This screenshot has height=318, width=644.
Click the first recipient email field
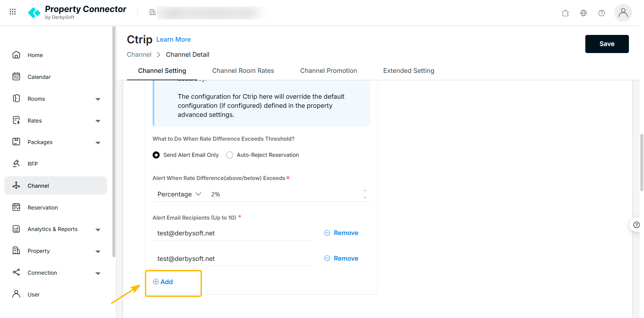pyautogui.click(x=233, y=233)
